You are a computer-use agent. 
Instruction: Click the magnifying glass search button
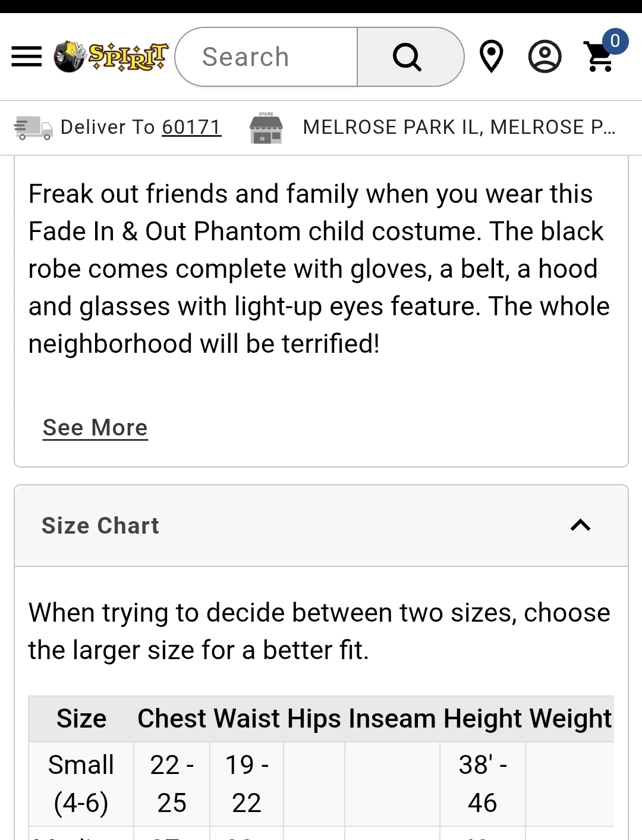[408, 57]
